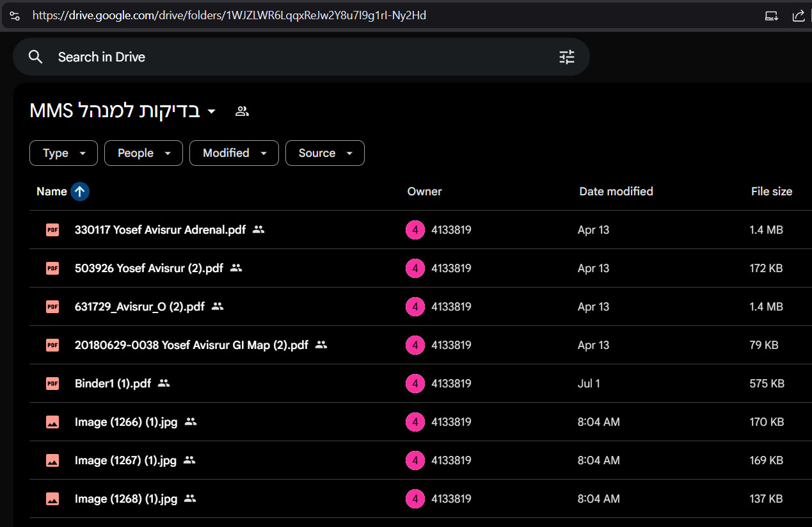Click owner avatar for Binder1 (1).pdf row
Image resolution: width=812 pixels, height=527 pixels.
pos(415,384)
